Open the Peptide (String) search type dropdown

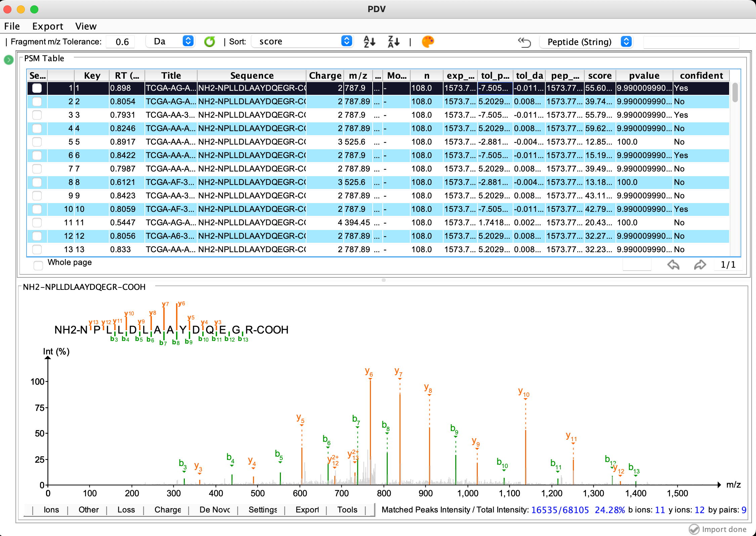coord(586,42)
